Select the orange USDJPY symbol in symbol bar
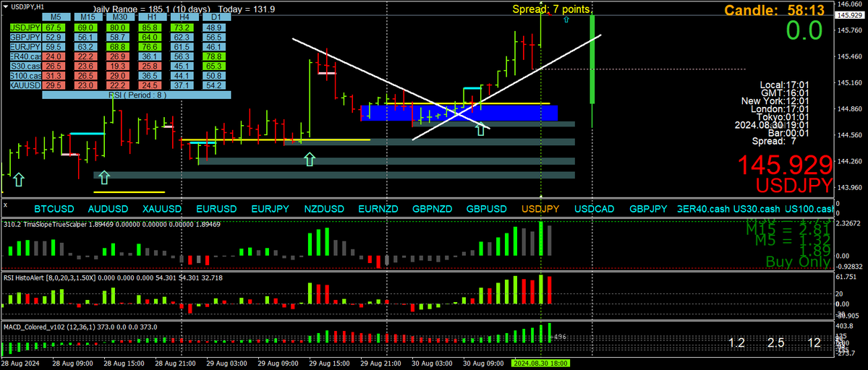 pyautogui.click(x=540, y=209)
